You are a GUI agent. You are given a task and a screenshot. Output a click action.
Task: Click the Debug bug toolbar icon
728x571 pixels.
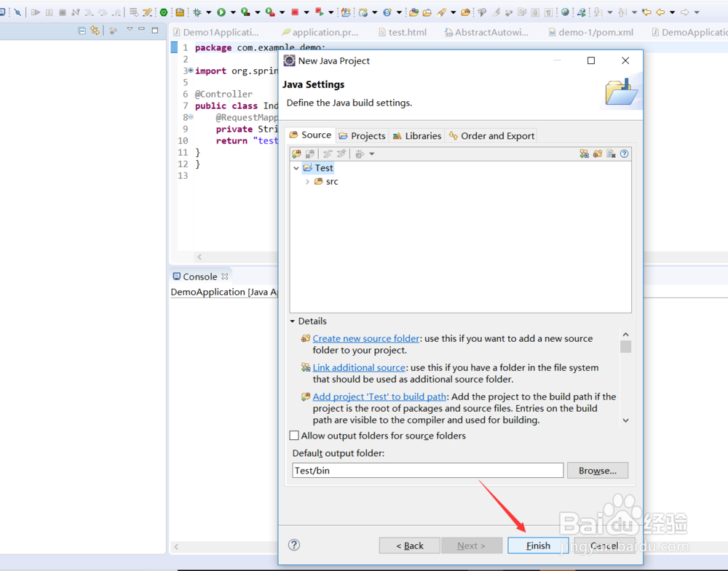point(197,12)
